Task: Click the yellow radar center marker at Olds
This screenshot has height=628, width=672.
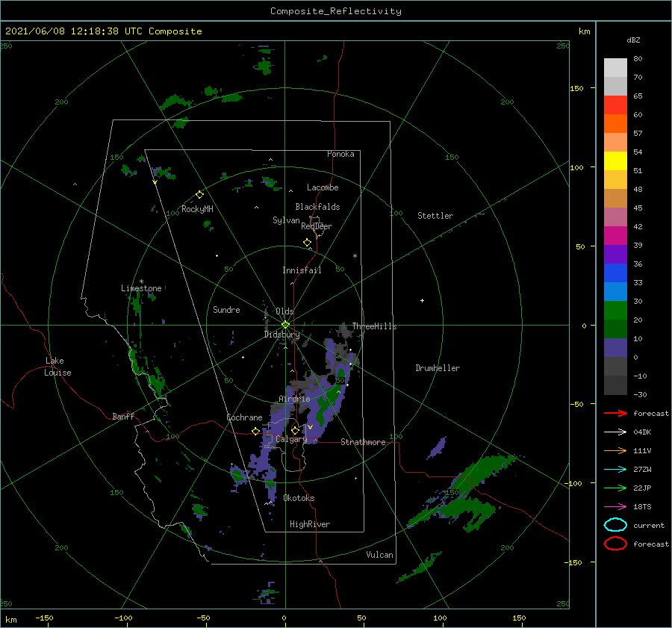Action: point(285,325)
